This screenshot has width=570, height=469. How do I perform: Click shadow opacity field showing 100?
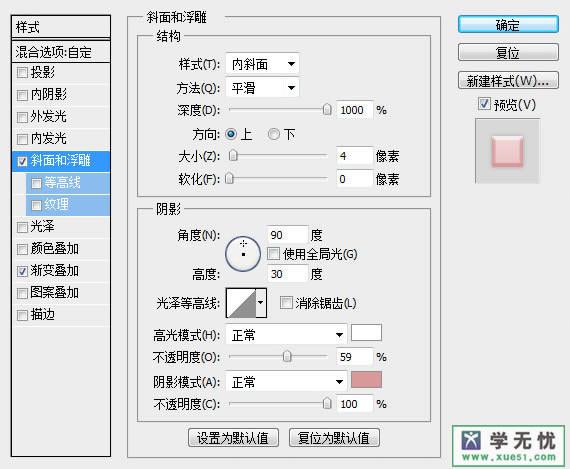[355, 404]
